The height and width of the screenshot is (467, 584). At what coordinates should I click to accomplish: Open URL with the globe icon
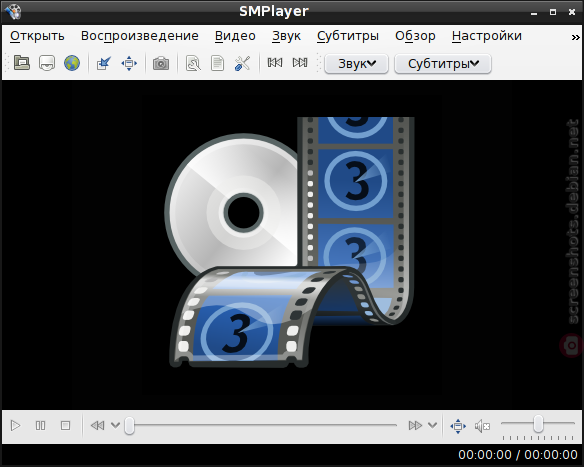pos(72,63)
